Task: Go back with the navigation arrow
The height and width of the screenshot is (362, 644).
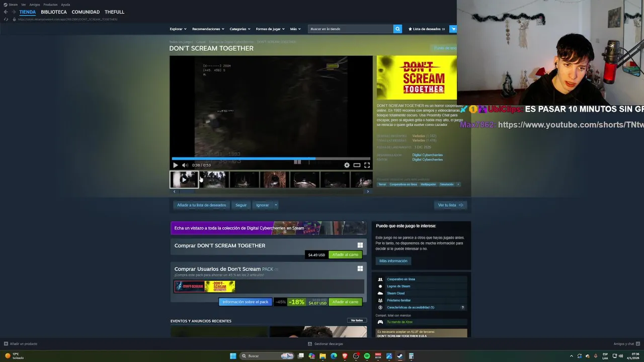Action: tap(6, 12)
